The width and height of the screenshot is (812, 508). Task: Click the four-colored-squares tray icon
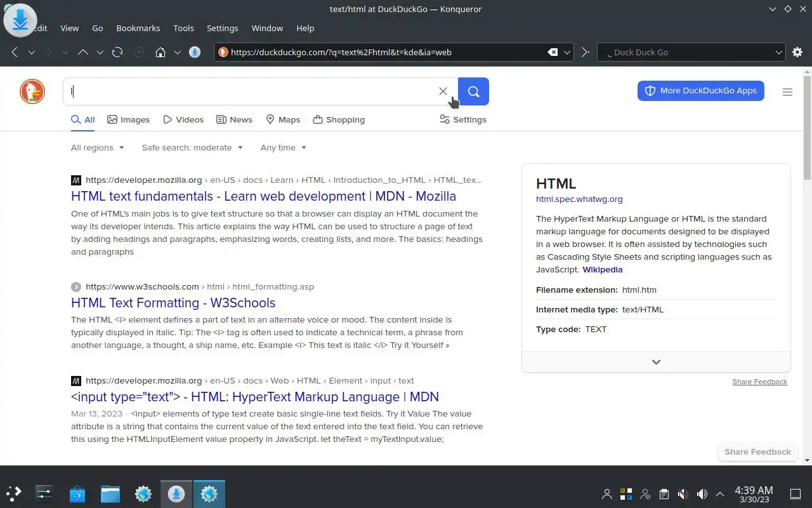(x=626, y=493)
